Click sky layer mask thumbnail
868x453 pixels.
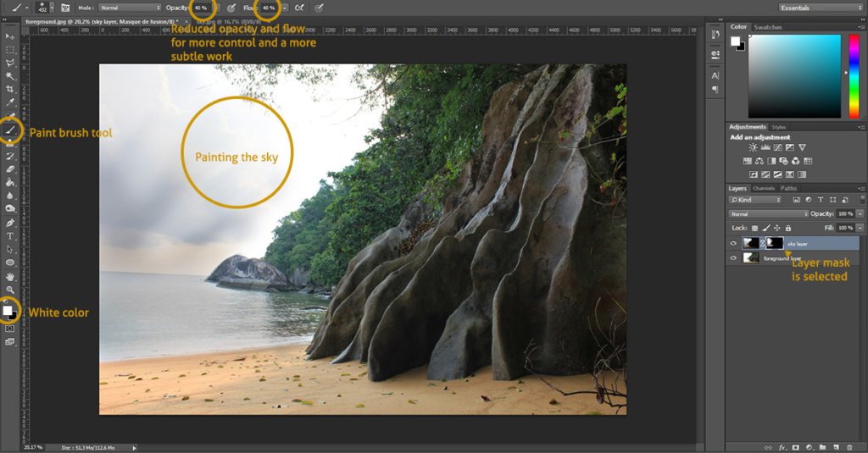[775, 243]
